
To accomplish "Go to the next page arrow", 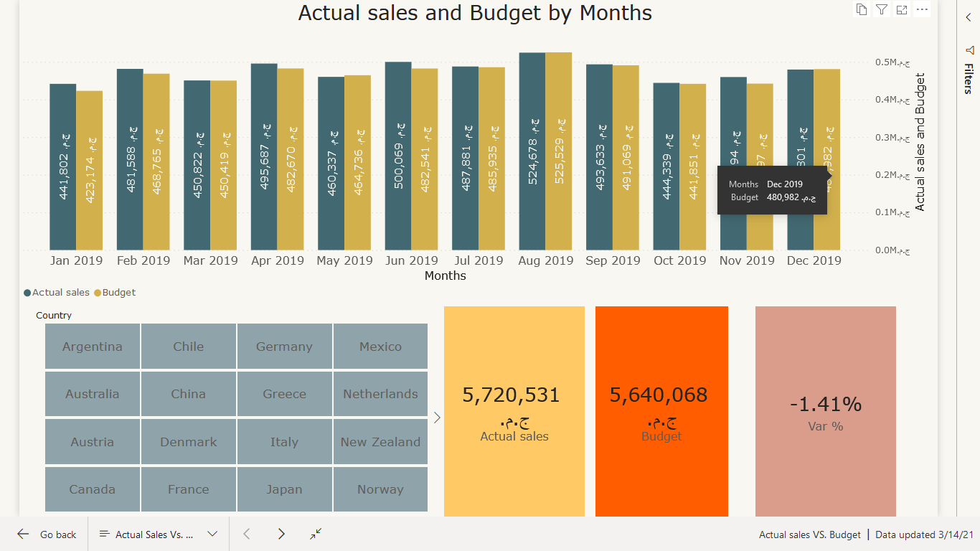I will click(281, 534).
